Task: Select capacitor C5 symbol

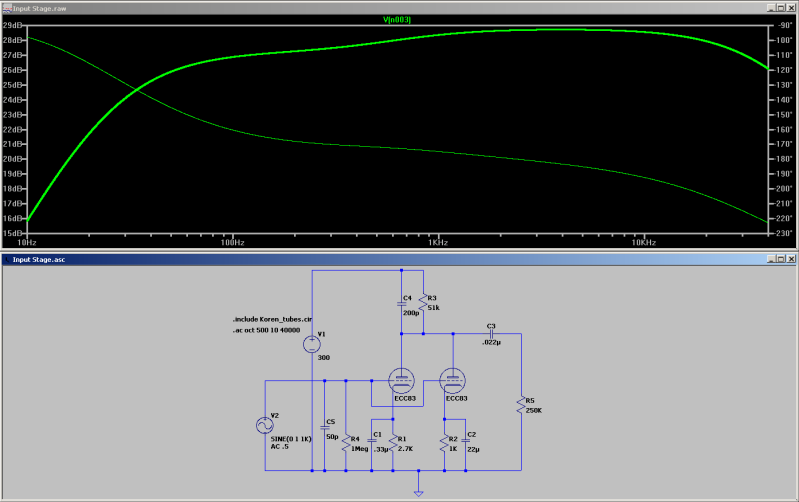Action: pos(325,427)
